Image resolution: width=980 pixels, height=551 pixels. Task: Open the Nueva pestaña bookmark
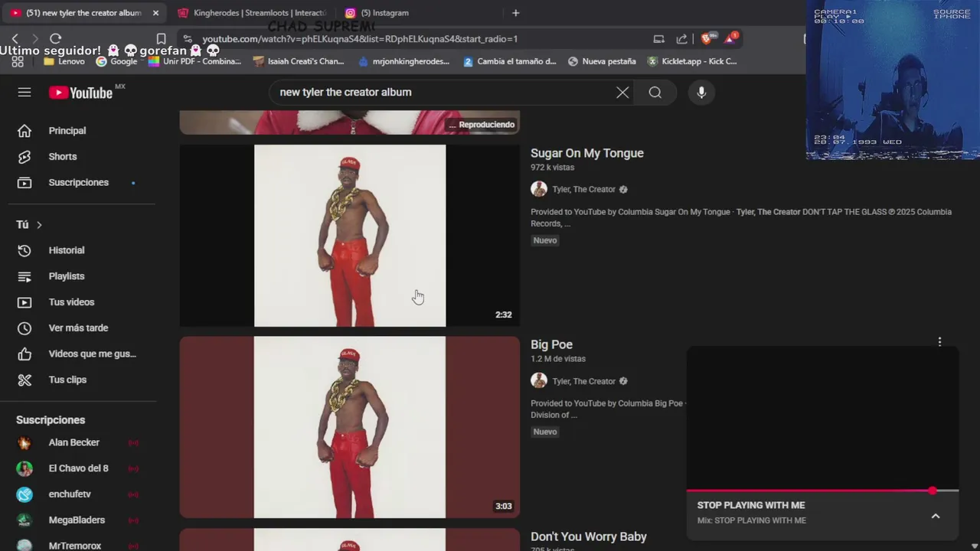pos(602,61)
